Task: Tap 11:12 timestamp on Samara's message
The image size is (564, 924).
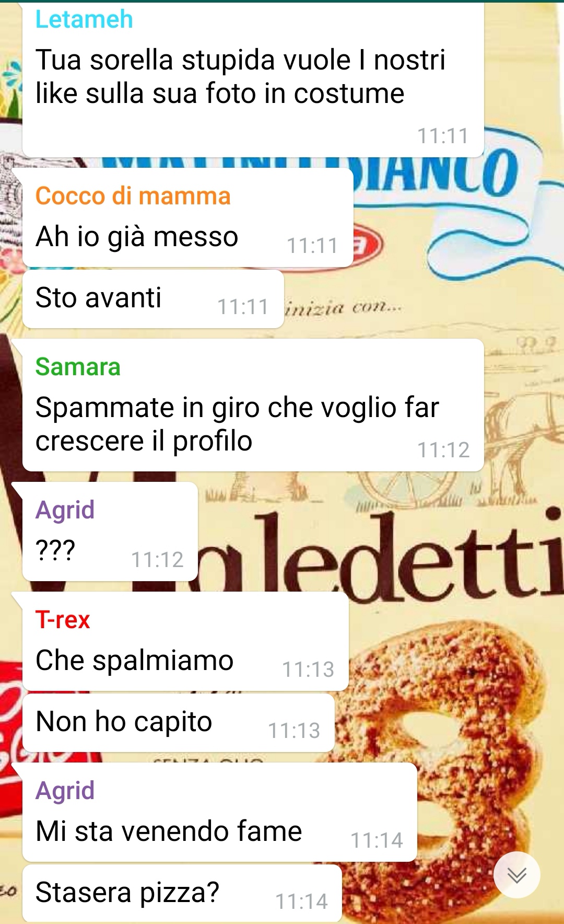Action: 443,450
